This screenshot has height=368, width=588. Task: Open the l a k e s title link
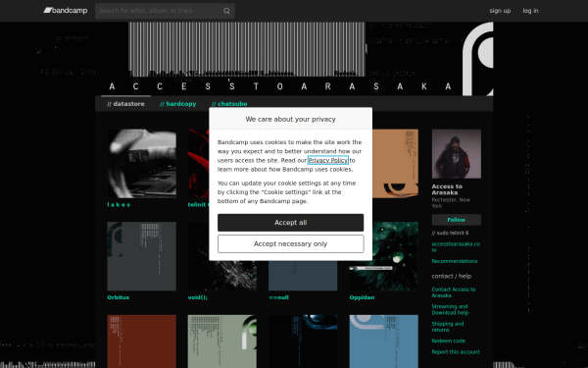tap(119, 205)
